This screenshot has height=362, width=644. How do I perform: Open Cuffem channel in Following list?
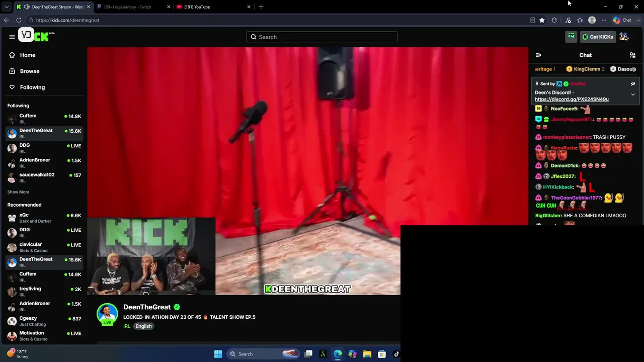pos(44,119)
